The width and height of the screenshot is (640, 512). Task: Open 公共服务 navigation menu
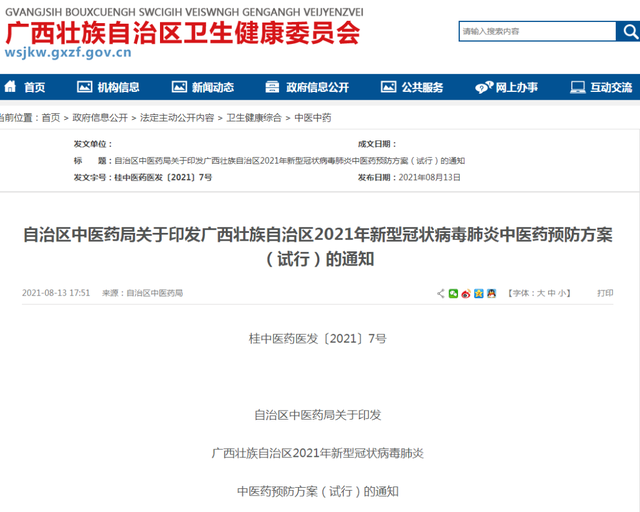[422, 87]
